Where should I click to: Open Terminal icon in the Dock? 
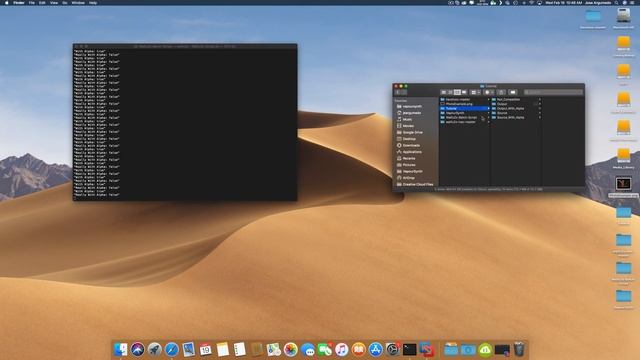[410, 349]
